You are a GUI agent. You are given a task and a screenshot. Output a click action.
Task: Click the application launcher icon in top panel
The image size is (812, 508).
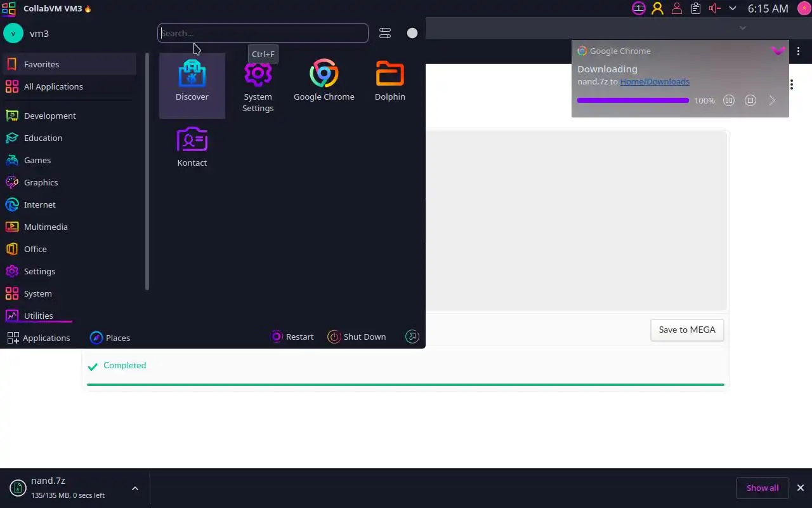(x=9, y=8)
